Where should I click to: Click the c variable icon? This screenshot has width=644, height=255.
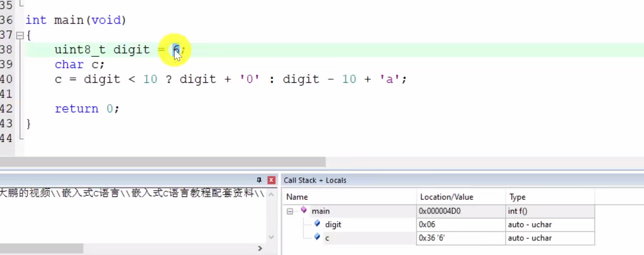click(x=317, y=237)
